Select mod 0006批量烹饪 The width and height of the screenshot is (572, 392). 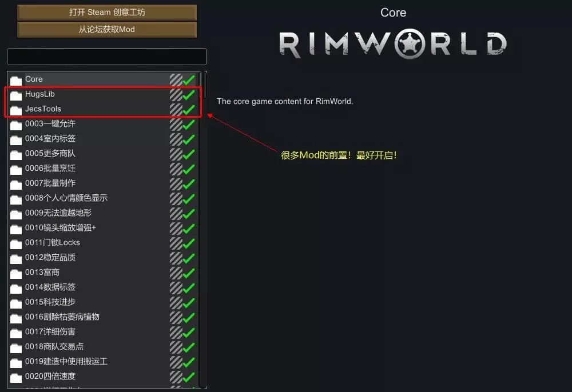click(x=103, y=169)
